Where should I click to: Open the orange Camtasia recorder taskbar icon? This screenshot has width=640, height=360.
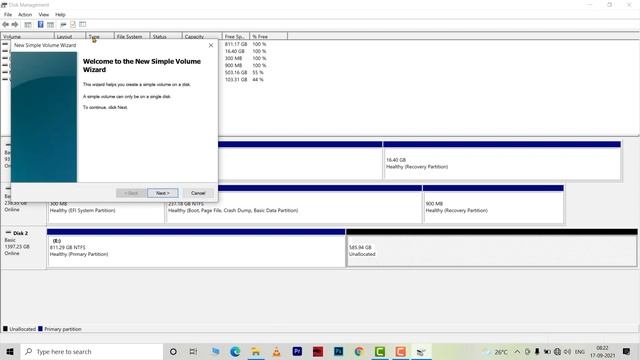[400, 351]
